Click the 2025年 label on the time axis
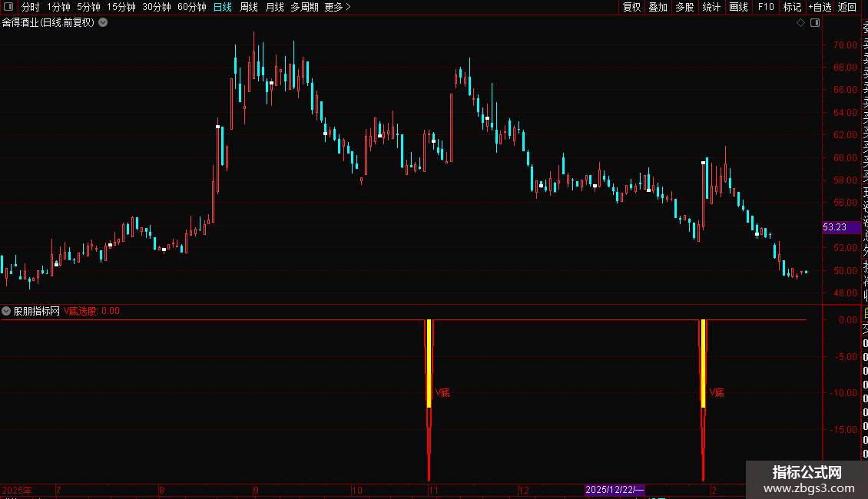The image size is (868, 499). click(x=17, y=490)
